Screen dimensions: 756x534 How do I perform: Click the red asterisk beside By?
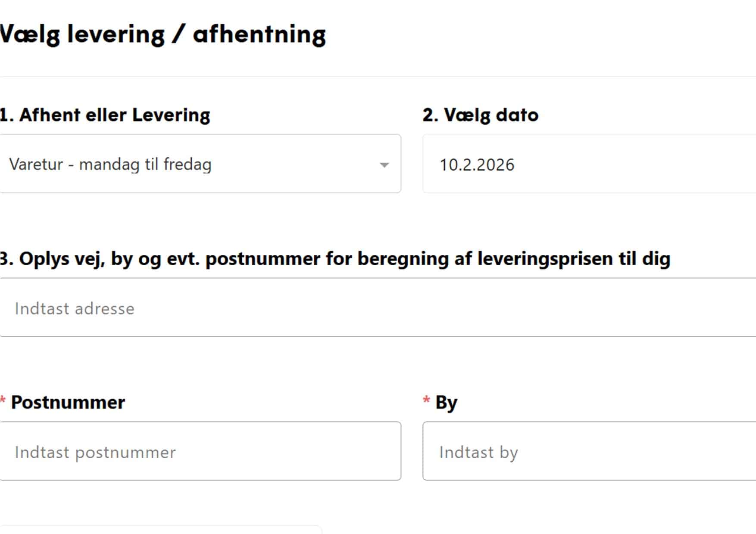pyautogui.click(x=426, y=400)
